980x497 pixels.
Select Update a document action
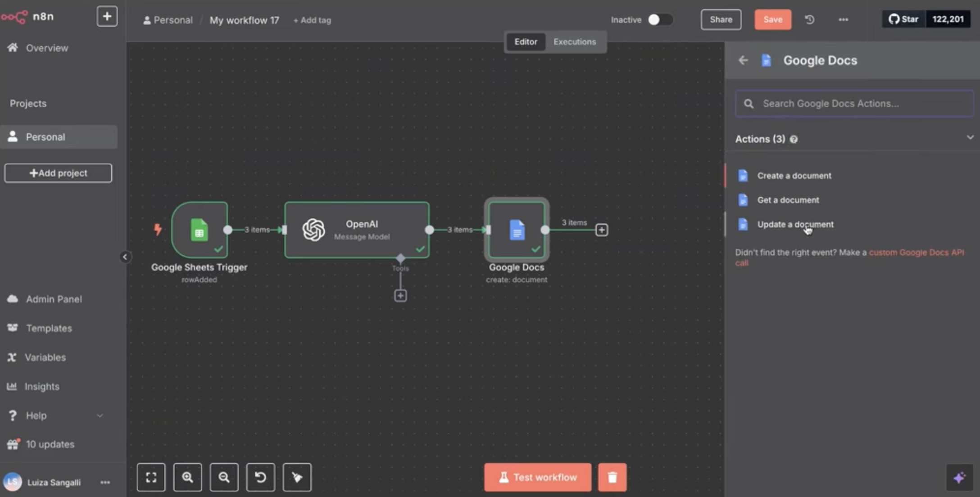pyautogui.click(x=795, y=224)
